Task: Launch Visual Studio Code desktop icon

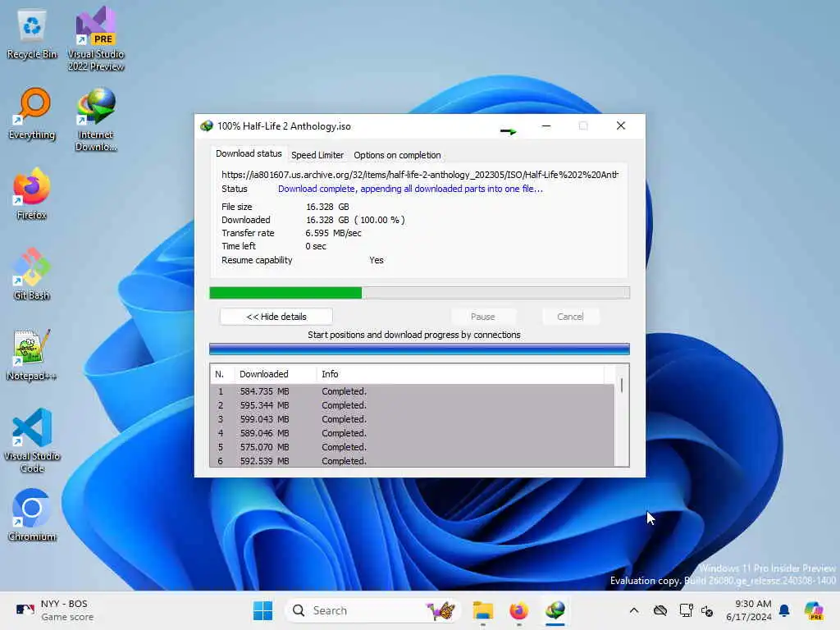Action: (x=32, y=441)
